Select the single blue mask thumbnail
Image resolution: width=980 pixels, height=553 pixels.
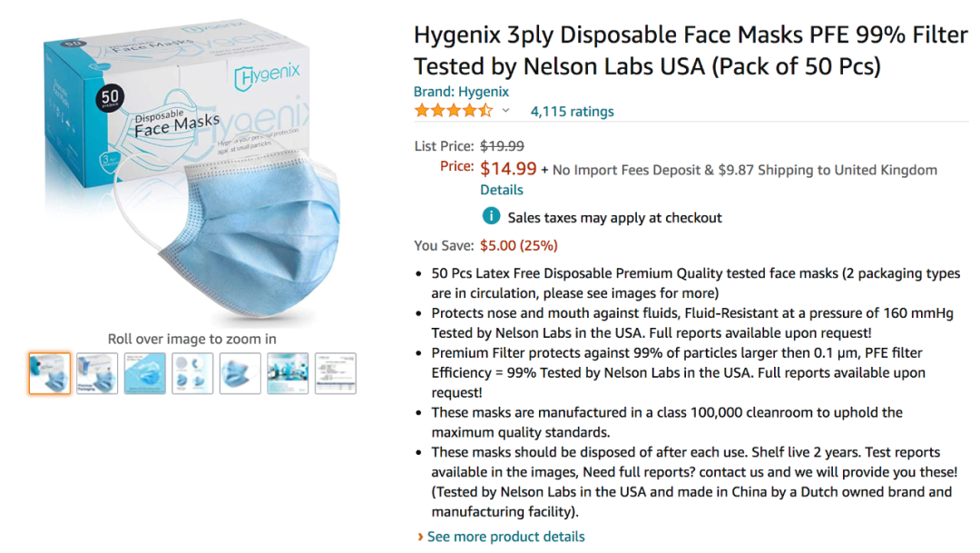(x=240, y=373)
